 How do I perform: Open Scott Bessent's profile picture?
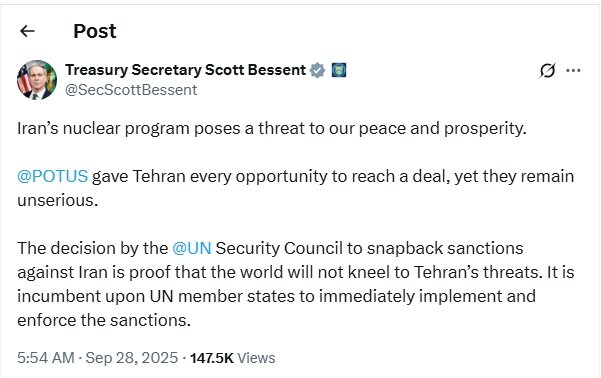pyautogui.click(x=37, y=80)
